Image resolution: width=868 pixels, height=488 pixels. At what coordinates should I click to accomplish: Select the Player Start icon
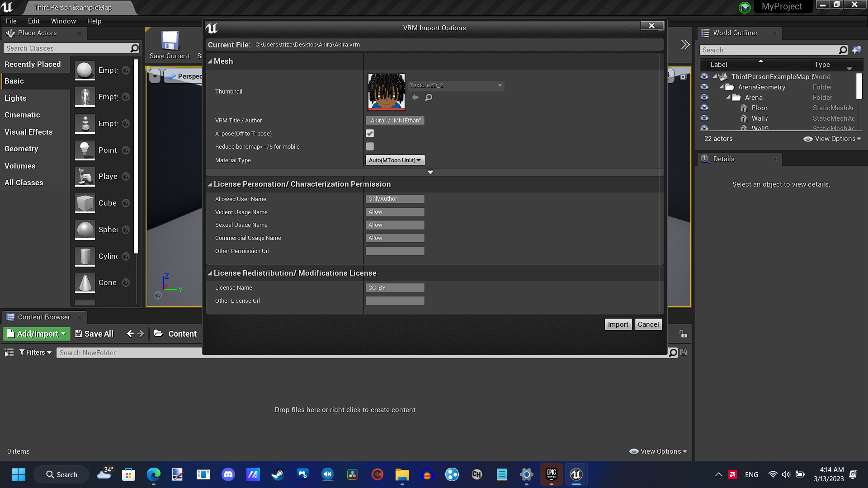tap(85, 177)
